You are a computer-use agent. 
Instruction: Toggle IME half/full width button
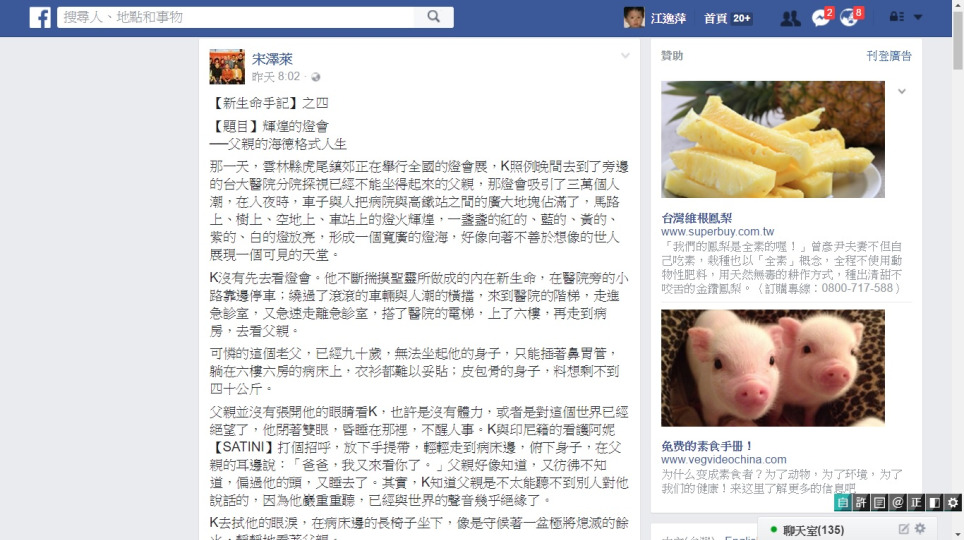pyautogui.click(x=934, y=502)
